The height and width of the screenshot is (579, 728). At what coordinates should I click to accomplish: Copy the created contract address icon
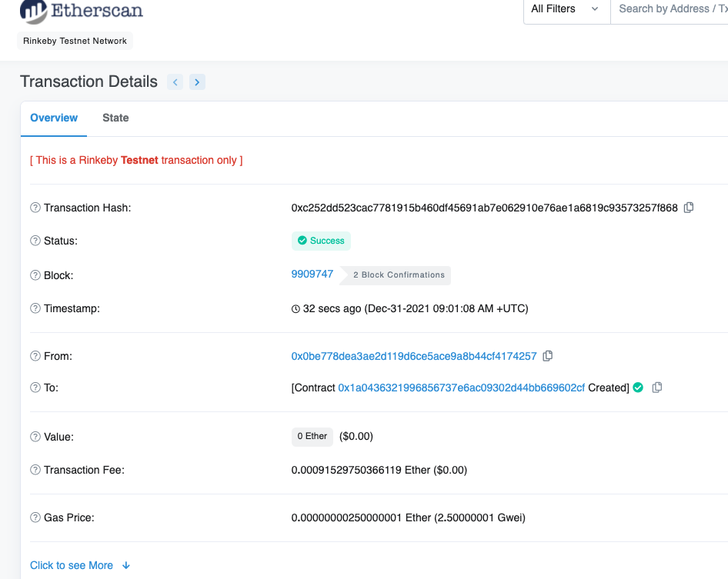[657, 388]
